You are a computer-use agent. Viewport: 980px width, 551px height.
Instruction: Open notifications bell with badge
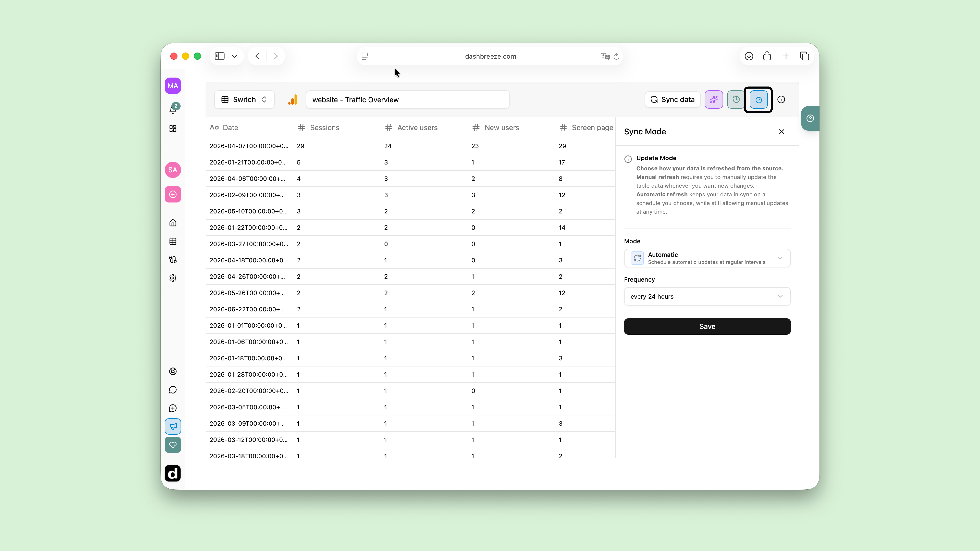tap(173, 109)
